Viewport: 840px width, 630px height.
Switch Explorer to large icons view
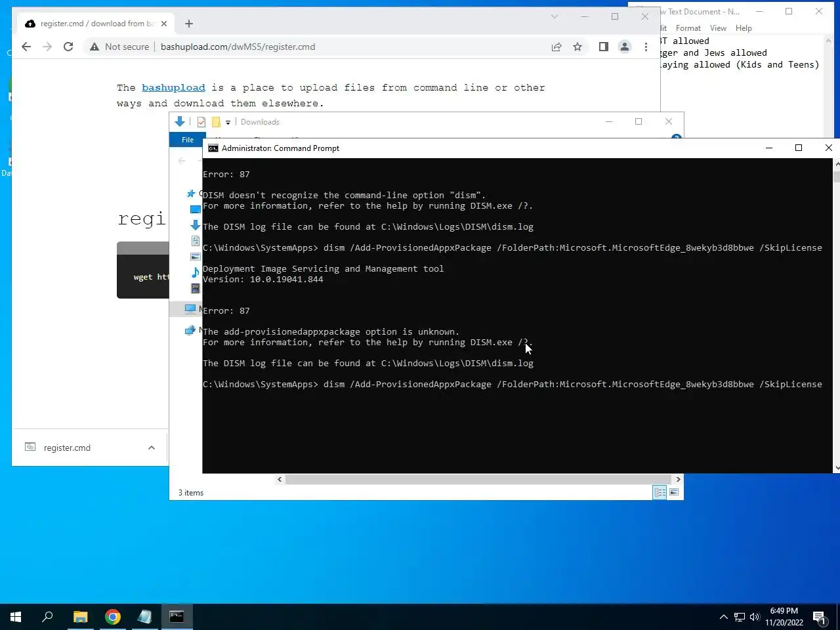(x=674, y=492)
